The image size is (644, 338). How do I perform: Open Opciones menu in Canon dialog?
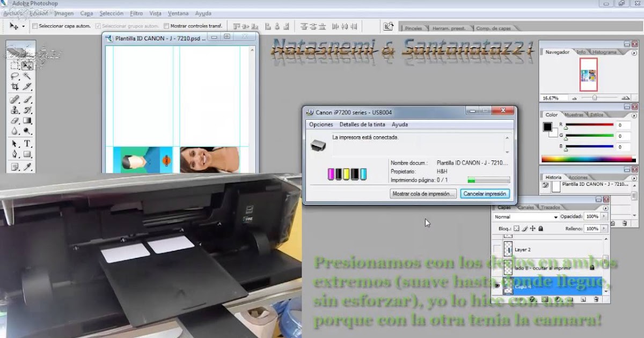[x=321, y=124]
